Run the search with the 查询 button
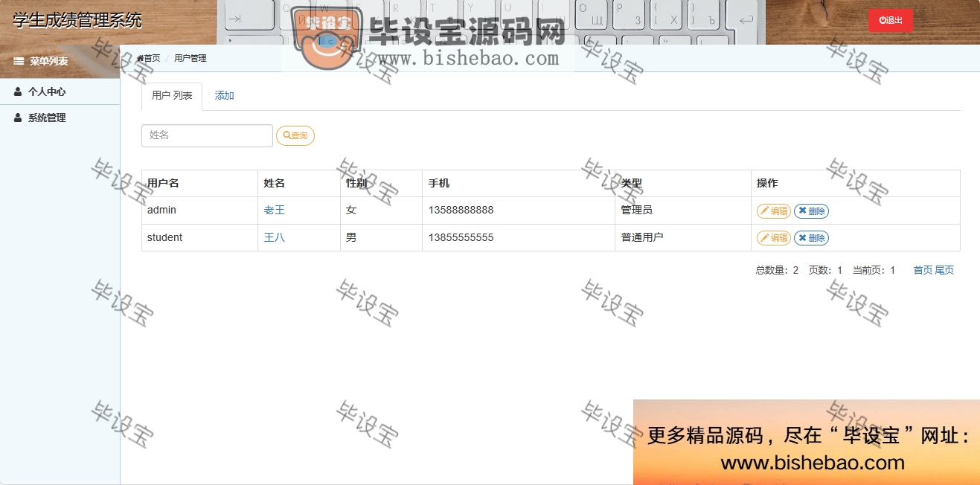This screenshot has height=485, width=980. (x=295, y=135)
